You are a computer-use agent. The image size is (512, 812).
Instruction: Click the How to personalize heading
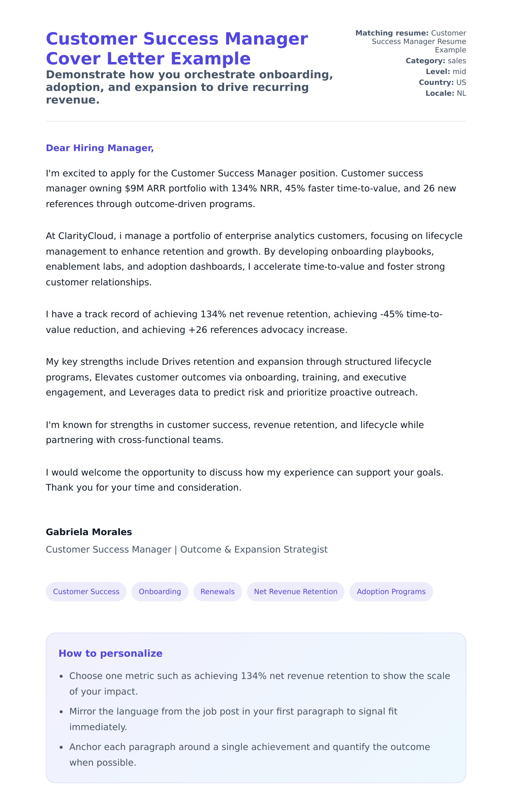110,653
